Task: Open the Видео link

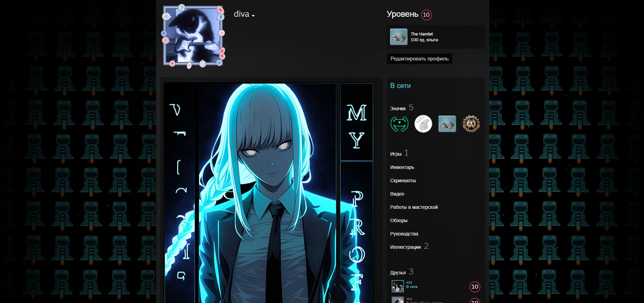Action: pos(397,194)
